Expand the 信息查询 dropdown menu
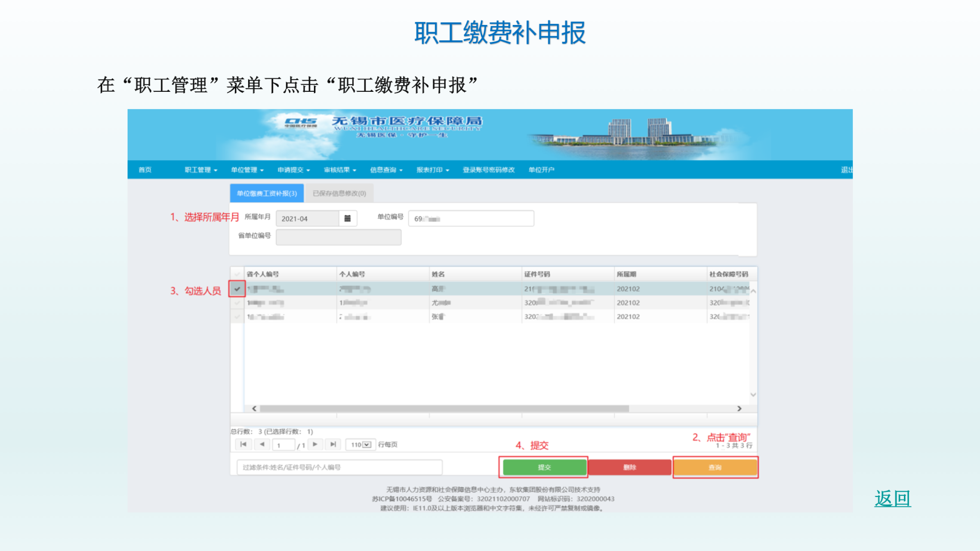 tap(386, 170)
